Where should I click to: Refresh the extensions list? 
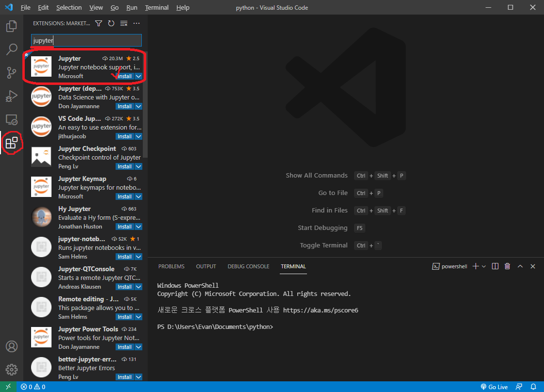pos(111,23)
